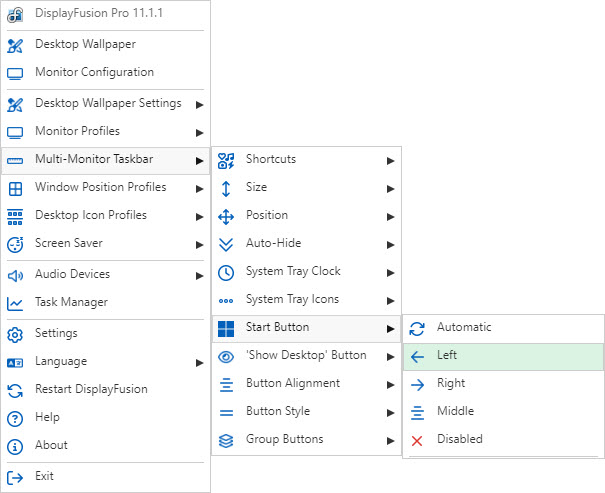Select Task Manager menu entry
This screenshot has height=493, width=605.
[x=106, y=303]
